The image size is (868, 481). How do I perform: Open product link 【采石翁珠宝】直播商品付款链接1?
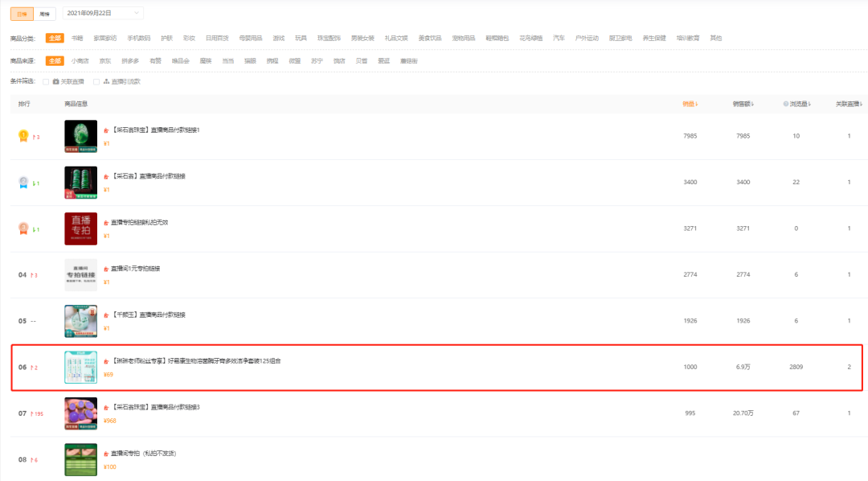point(156,130)
